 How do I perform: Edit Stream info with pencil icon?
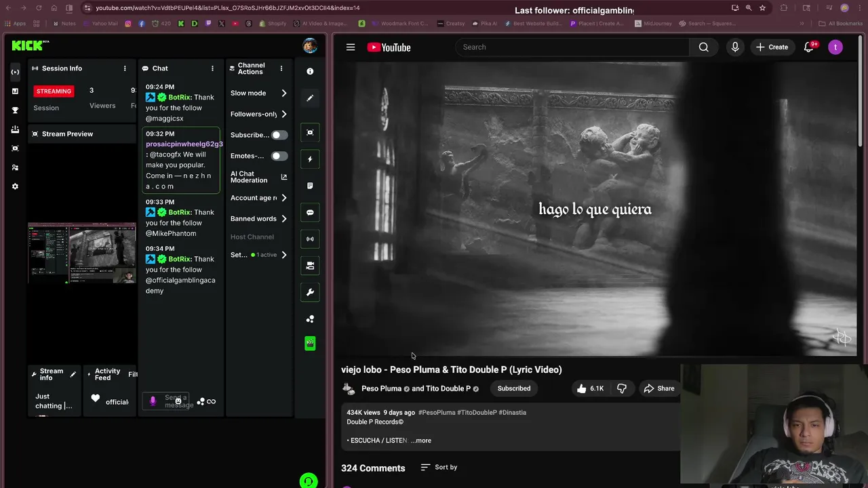pyautogui.click(x=73, y=374)
